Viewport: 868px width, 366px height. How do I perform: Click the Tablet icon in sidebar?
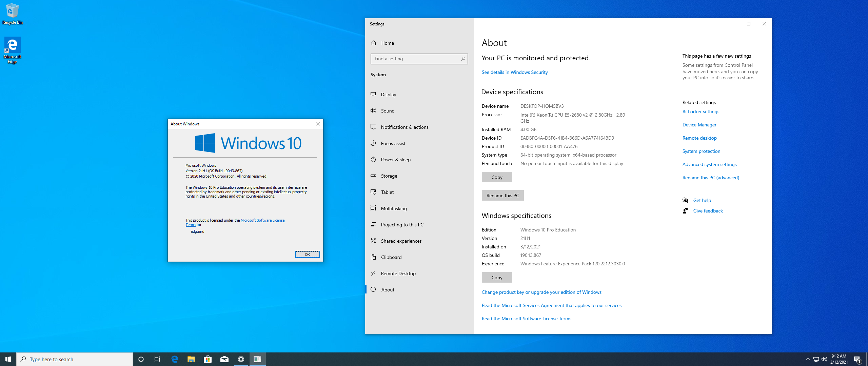pos(373,192)
